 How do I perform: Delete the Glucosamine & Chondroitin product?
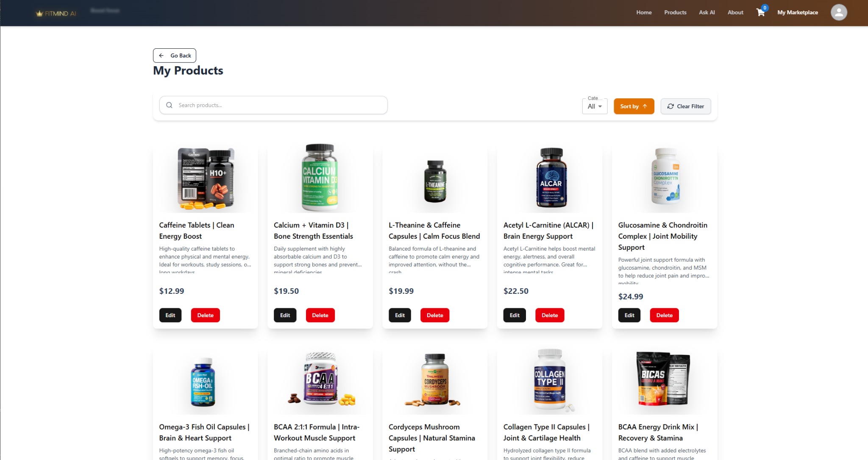(664, 315)
